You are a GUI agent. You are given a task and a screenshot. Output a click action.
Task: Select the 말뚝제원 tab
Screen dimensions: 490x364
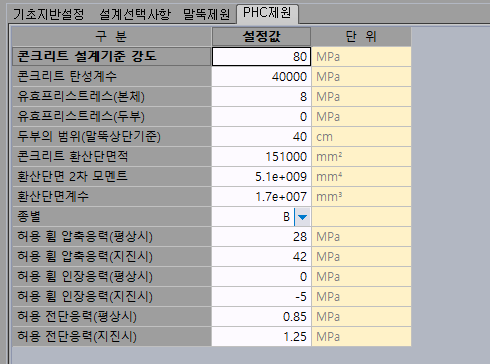click(207, 14)
